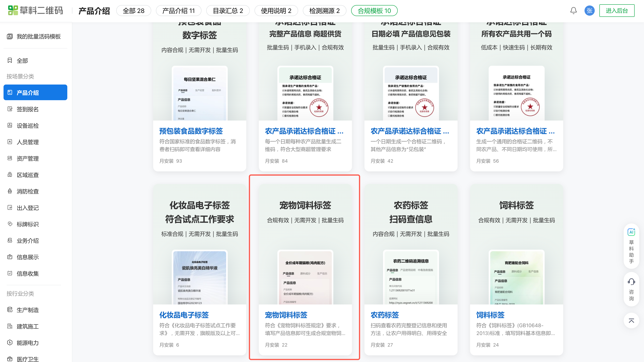Open the 农药标签 title link
The height and width of the screenshot is (362, 644).
(384, 315)
